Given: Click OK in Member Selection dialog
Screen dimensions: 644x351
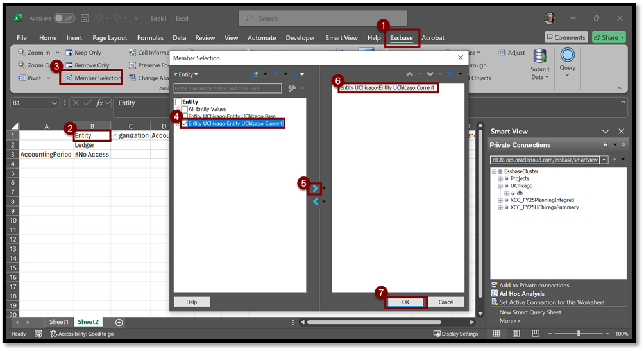Looking at the screenshot, I should (x=405, y=302).
